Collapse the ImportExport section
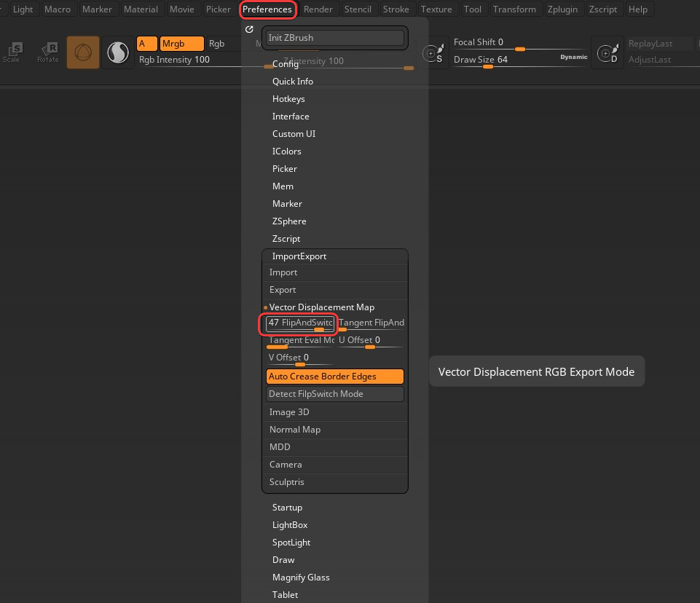This screenshot has height=603, width=700. (x=299, y=256)
